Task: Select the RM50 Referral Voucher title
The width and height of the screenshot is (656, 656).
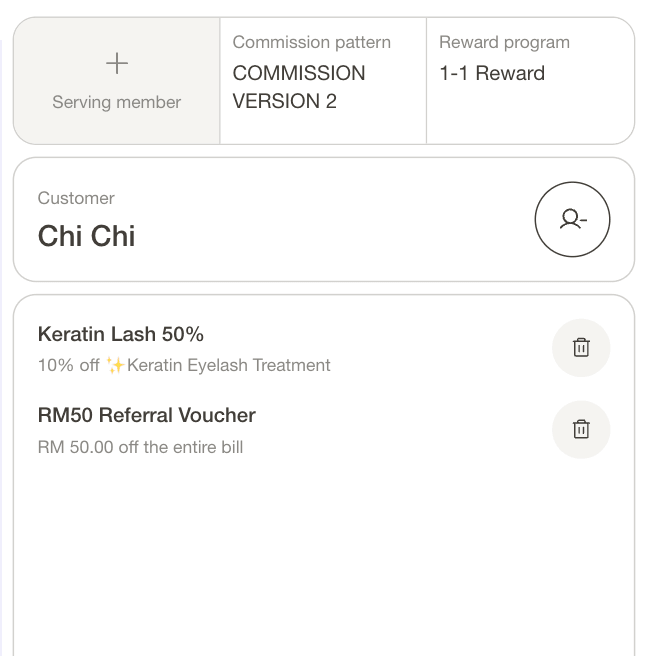Action: (146, 415)
